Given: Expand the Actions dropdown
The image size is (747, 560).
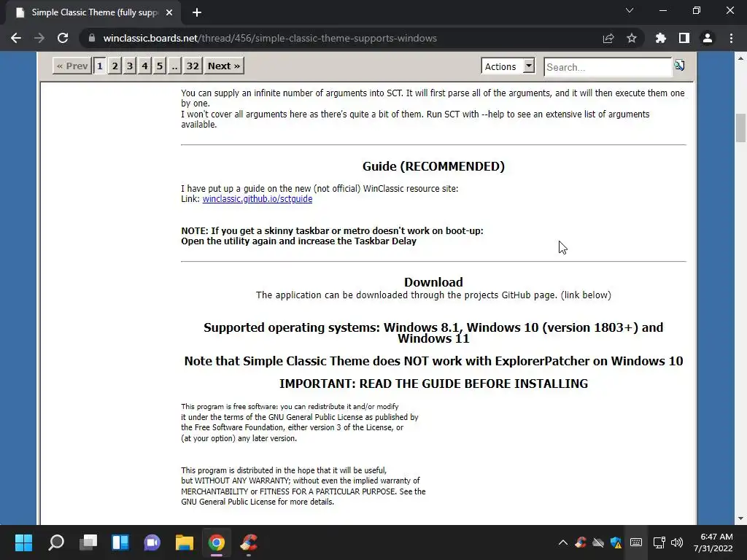Looking at the screenshot, I should (508, 66).
